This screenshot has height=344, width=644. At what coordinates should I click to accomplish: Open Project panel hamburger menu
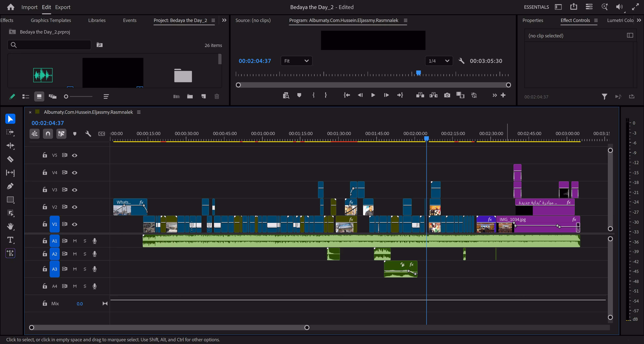point(213,20)
